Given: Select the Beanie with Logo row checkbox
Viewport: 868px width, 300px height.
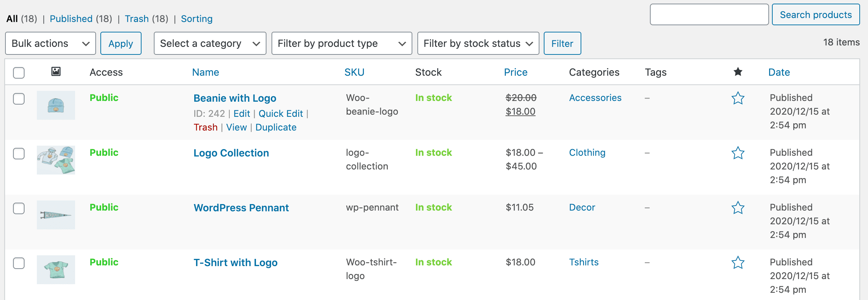Looking at the screenshot, I should (x=19, y=99).
